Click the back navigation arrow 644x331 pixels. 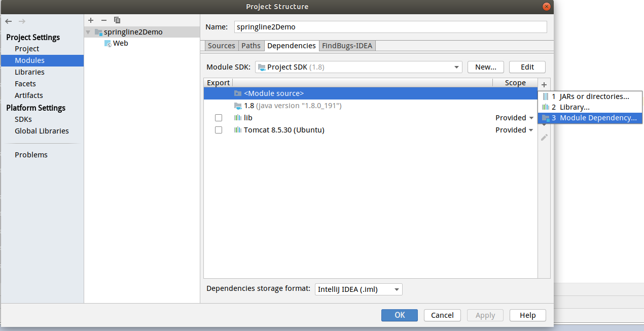coord(9,21)
